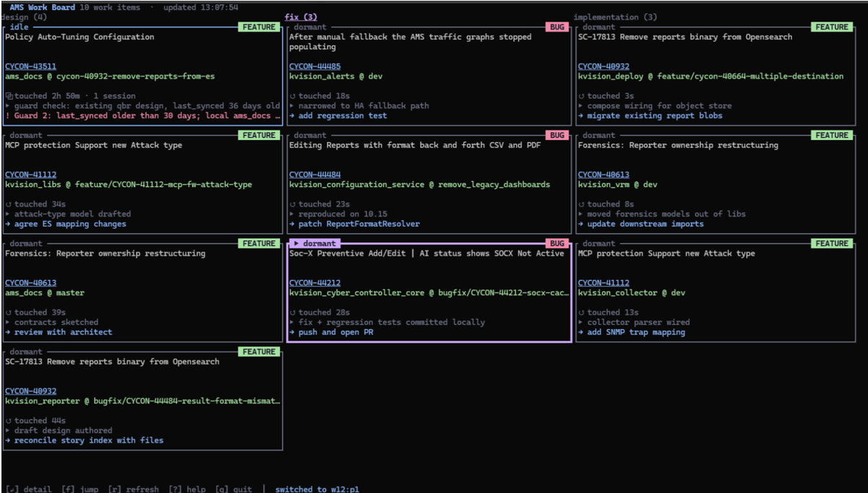868x493 pixels.
Task: Click BUG tag on AMS traffic graphs card
Action: 557,27
